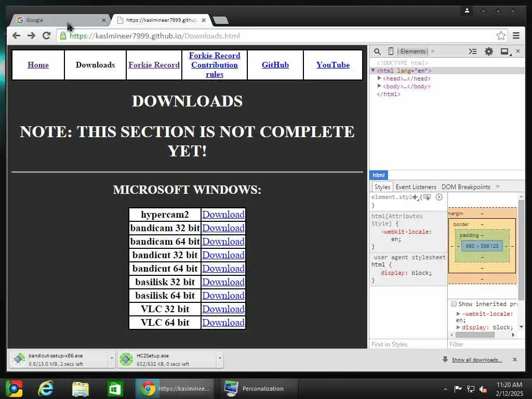Open Internet Explorer from the taskbar

pos(46,389)
